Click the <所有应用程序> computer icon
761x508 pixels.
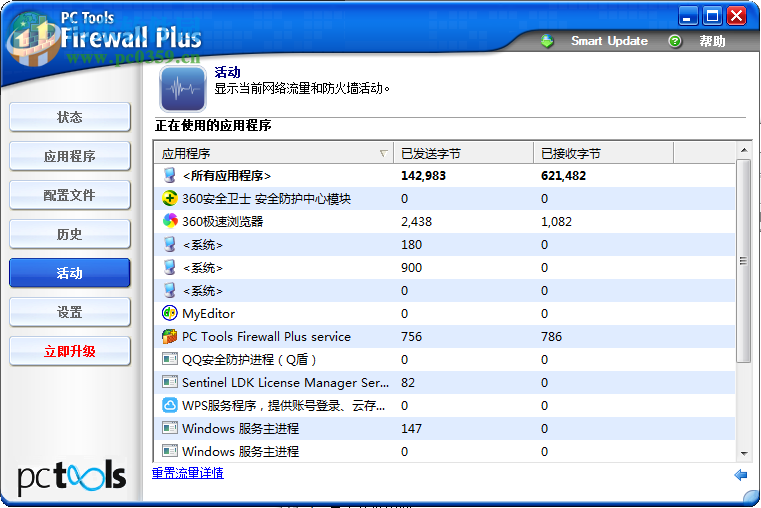(169, 175)
